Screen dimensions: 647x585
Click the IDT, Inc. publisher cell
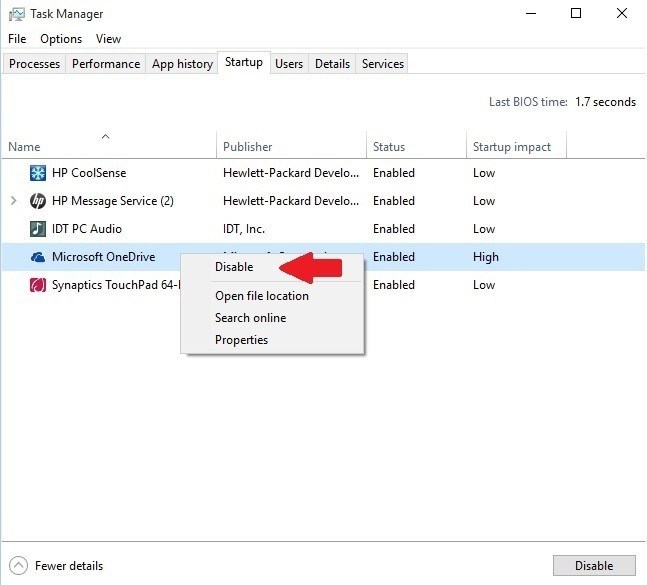tap(244, 229)
